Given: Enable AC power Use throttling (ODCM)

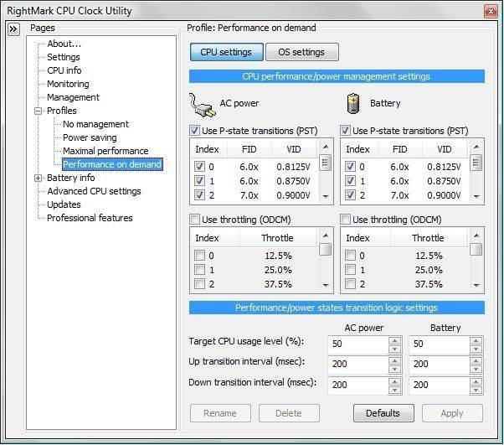Looking at the screenshot, I should point(195,220).
